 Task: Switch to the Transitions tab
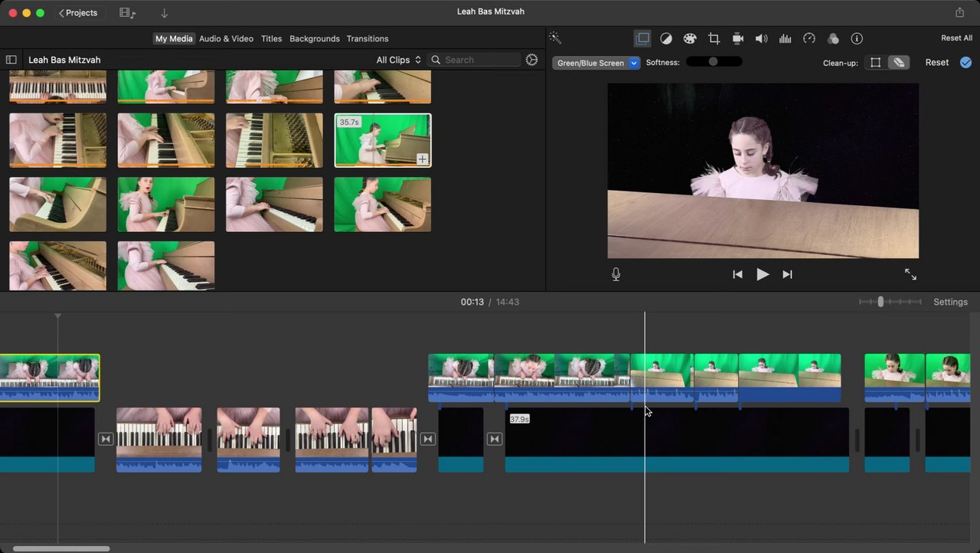coord(367,38)
